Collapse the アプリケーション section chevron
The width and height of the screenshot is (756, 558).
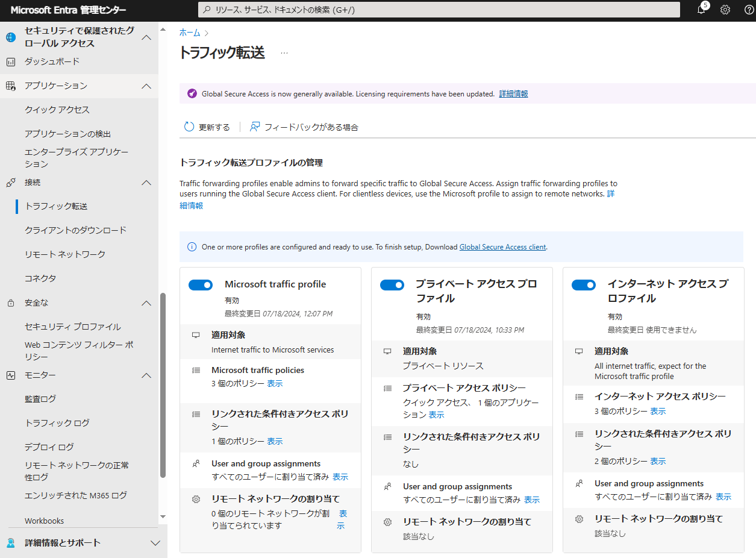(x=146, y=86)
